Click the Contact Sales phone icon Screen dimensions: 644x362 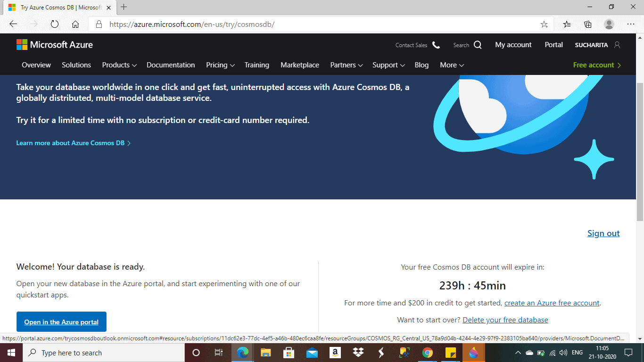tap(436, 45)
